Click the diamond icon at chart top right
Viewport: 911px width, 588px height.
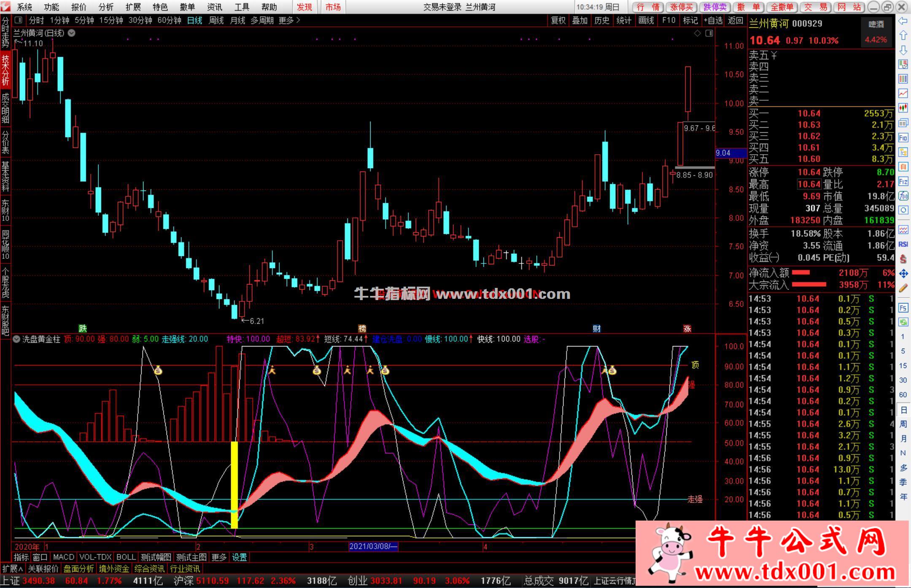(x=698, y=33)
